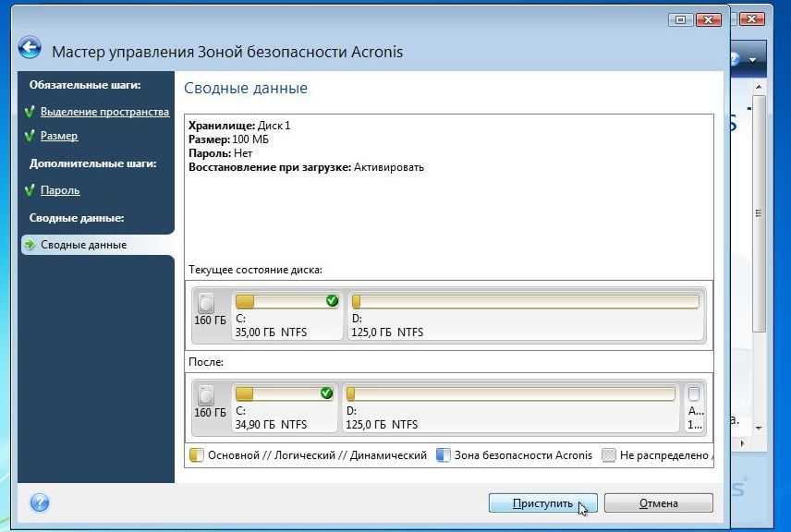
Task: Select D: 125,0 ГБ partition in current state
Action: [525, 316]
